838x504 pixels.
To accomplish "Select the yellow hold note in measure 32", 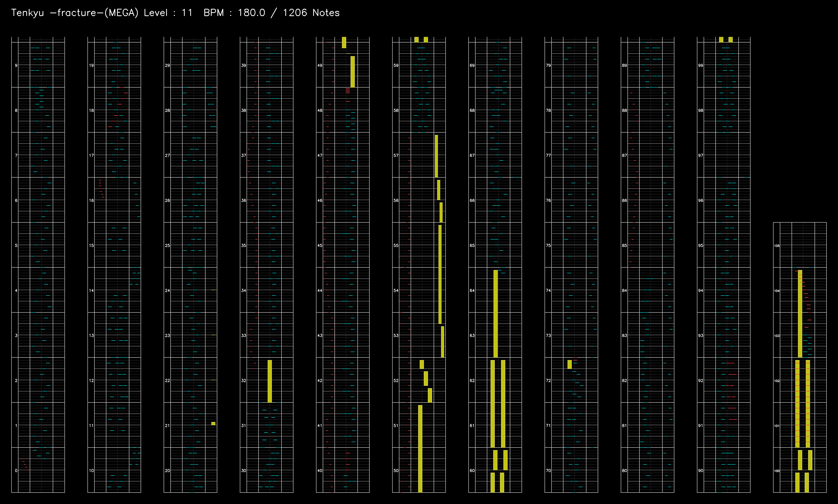I will [x=270, y=381].
